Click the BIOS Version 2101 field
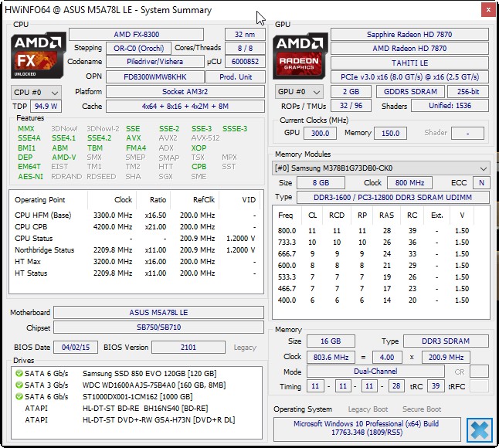Viewport: 499px width, 448px height. 188,347
